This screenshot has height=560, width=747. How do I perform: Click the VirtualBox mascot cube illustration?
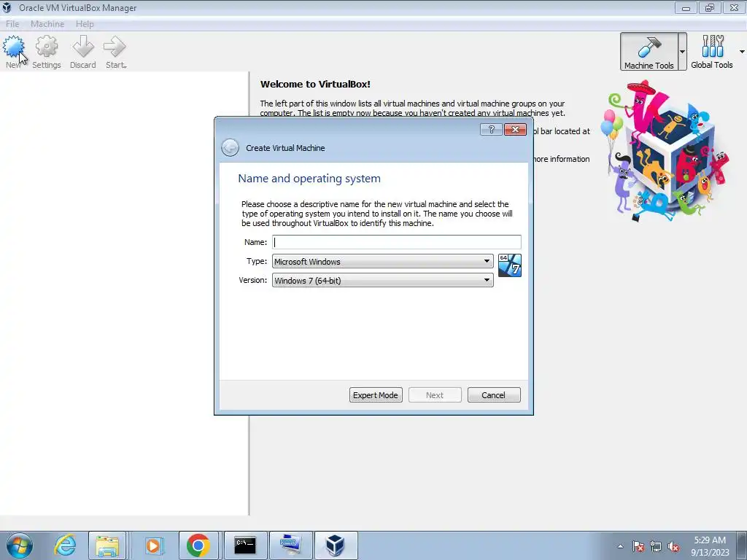[x=665, y=150]
